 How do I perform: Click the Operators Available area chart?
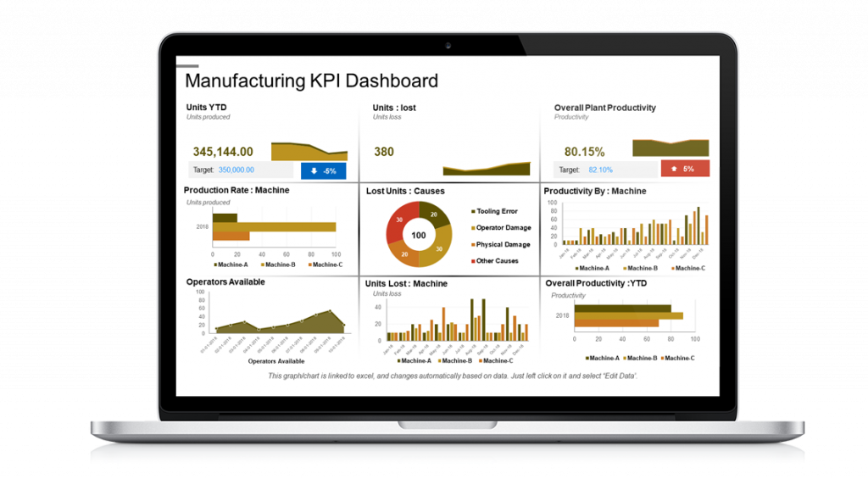(x=280, y=324)
